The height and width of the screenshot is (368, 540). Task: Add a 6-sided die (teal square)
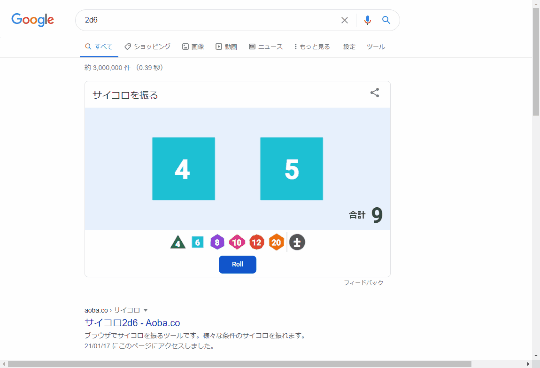pyautogui.click(x=197, y=242)
